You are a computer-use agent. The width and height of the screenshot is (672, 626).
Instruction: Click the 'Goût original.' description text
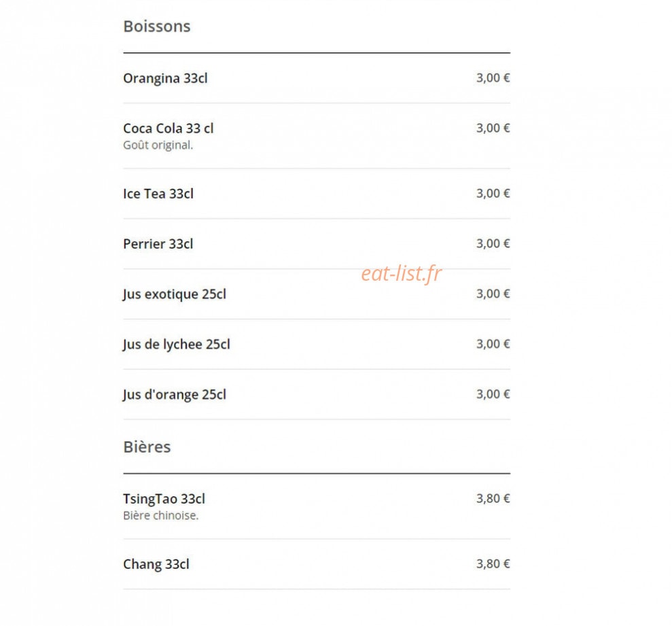pos(158,145)
